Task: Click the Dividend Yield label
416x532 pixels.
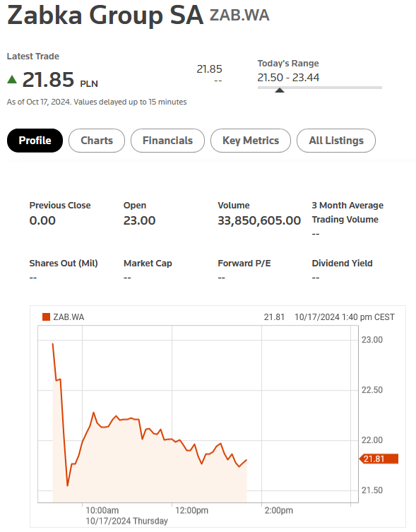Action: pos(342,264)
